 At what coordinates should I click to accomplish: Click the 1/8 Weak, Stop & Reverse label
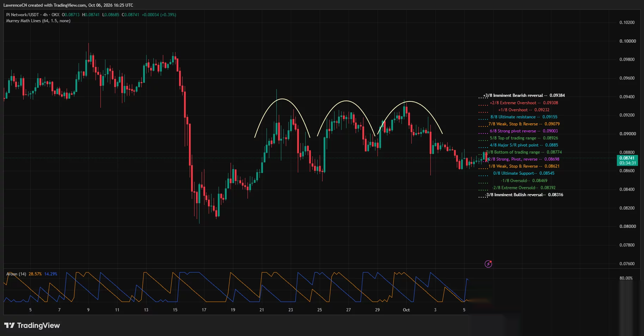point(524,166)
